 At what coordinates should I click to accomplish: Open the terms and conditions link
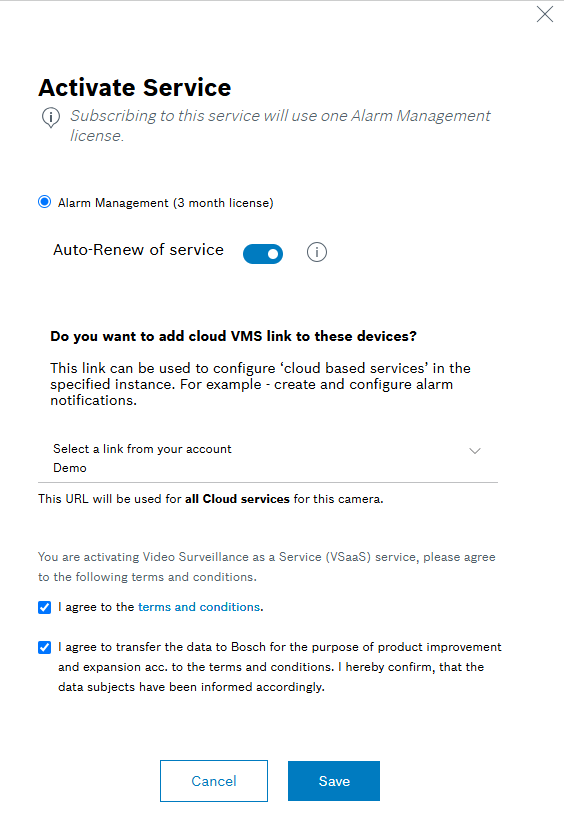click(x=199, y=607)
